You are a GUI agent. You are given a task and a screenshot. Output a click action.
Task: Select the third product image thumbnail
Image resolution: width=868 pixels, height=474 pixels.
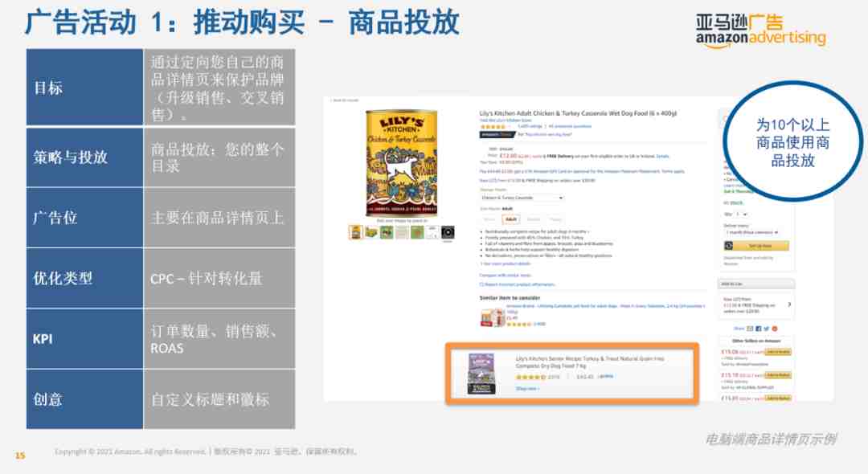[387, 232]
